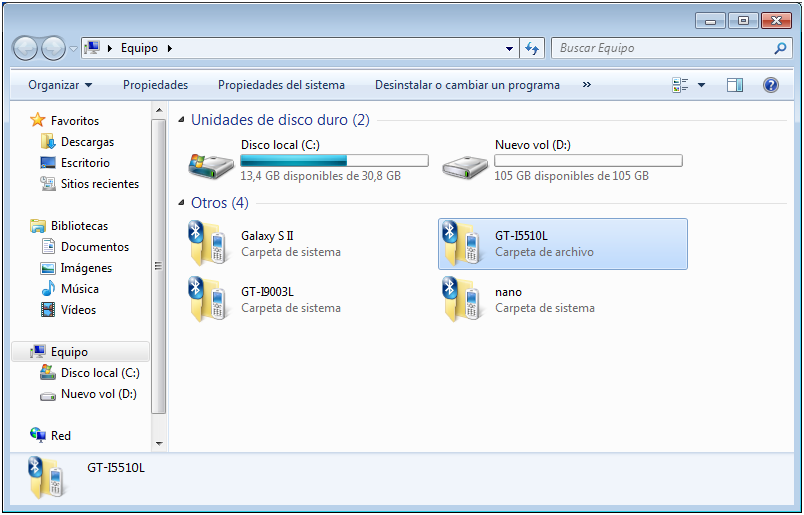804x515 pixels.
Task: Open the view options dropdown arrow
Action: (701, 85)
